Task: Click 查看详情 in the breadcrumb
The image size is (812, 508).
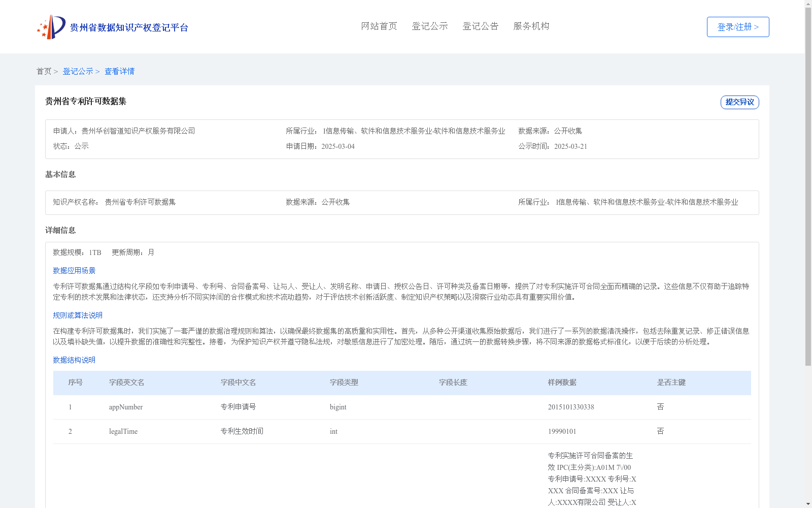Action: 120,71
